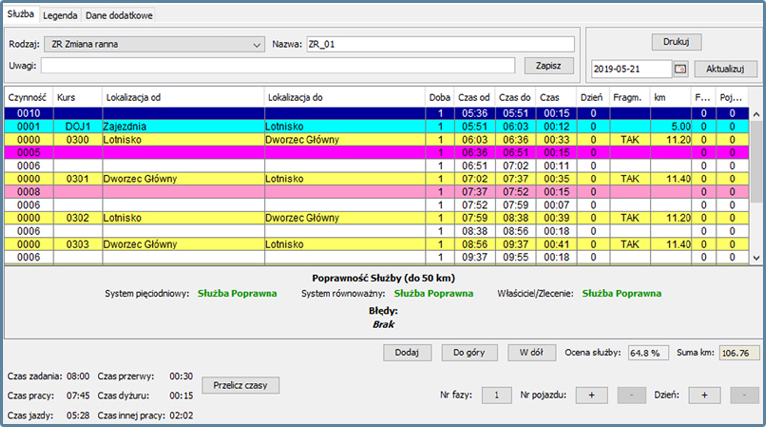766x427 pixels.
Task: Click Czas innej pracy value 02:02
Action: click(x=181, y=415)
